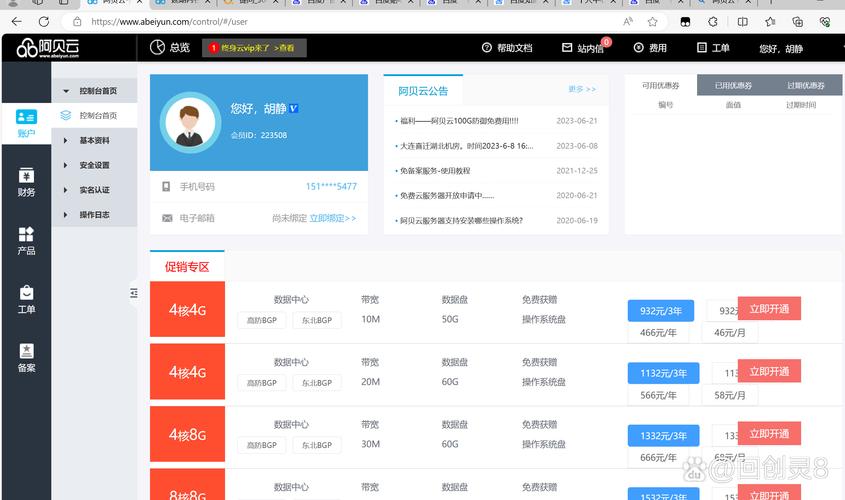Viewport: 845px width, 500px height.
Task: Click the V verified badge beside 胡静
Action: tap(294, 108)
